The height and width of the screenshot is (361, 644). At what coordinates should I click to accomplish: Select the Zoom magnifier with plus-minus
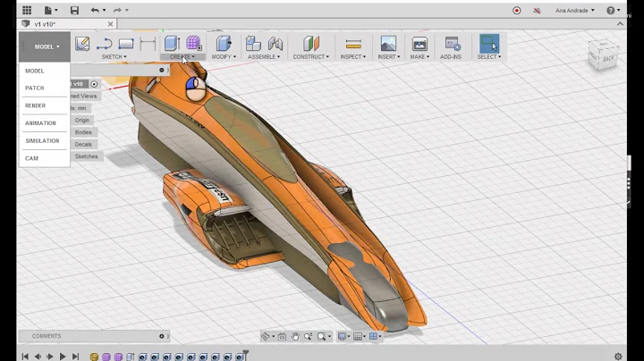308,336
